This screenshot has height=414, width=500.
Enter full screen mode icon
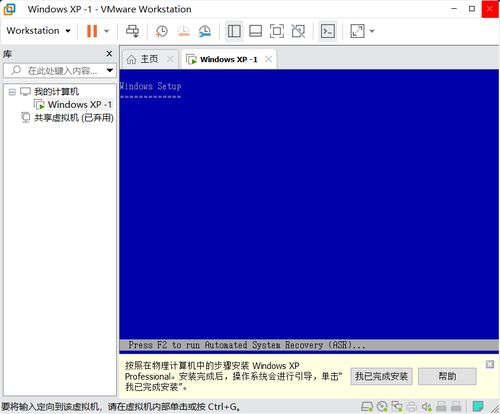(277, 31)
